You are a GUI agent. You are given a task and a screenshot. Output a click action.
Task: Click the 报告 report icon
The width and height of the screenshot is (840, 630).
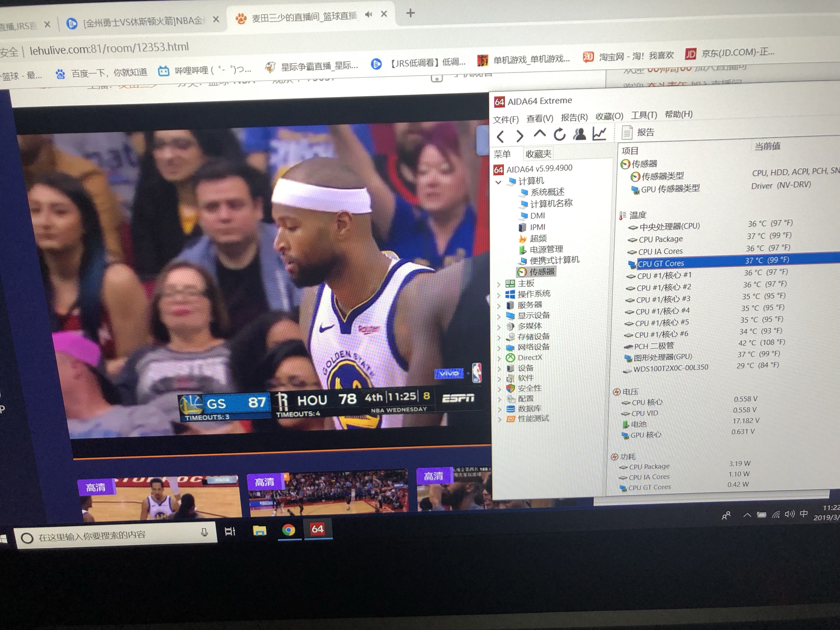tap(627, 132)
